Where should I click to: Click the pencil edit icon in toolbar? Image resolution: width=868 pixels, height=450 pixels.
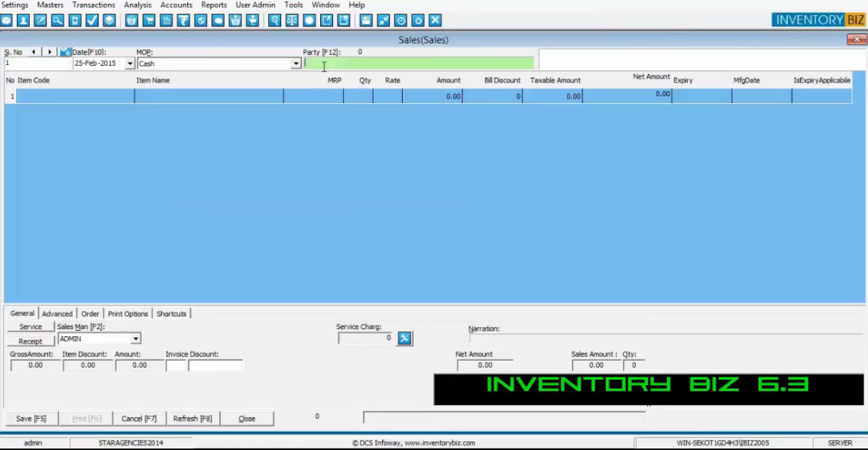click(x=40, y=21)
